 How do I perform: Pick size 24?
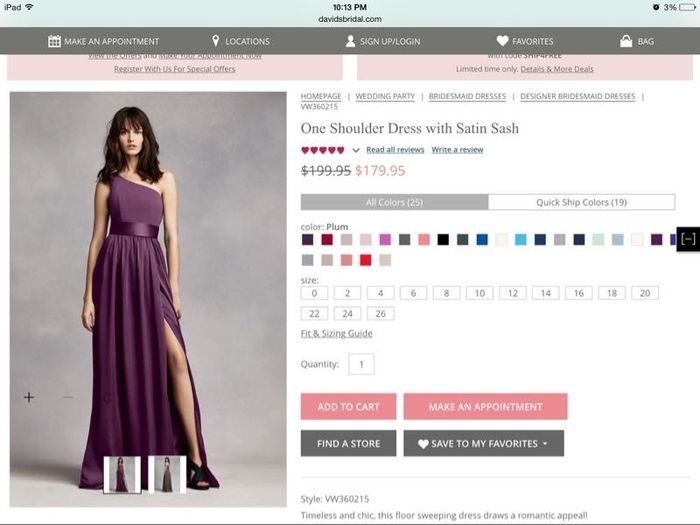coord(347,313)
